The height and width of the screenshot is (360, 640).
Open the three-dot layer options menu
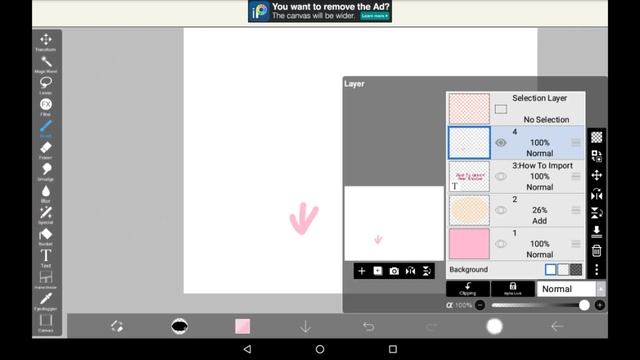597,269
